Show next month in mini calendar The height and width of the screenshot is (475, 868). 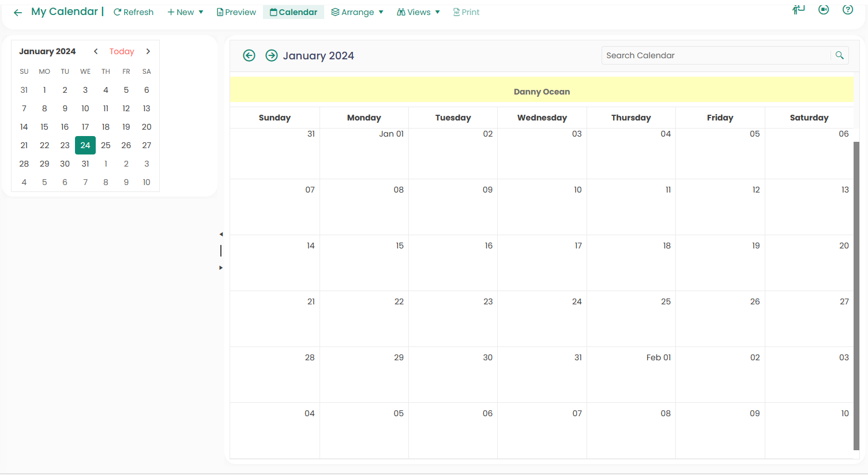148,51
